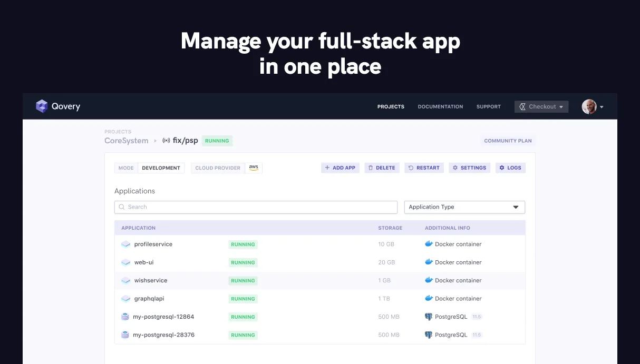Click Docker whale icon in wishservice row
Screen dimensions: 640x364
[429, 280]
